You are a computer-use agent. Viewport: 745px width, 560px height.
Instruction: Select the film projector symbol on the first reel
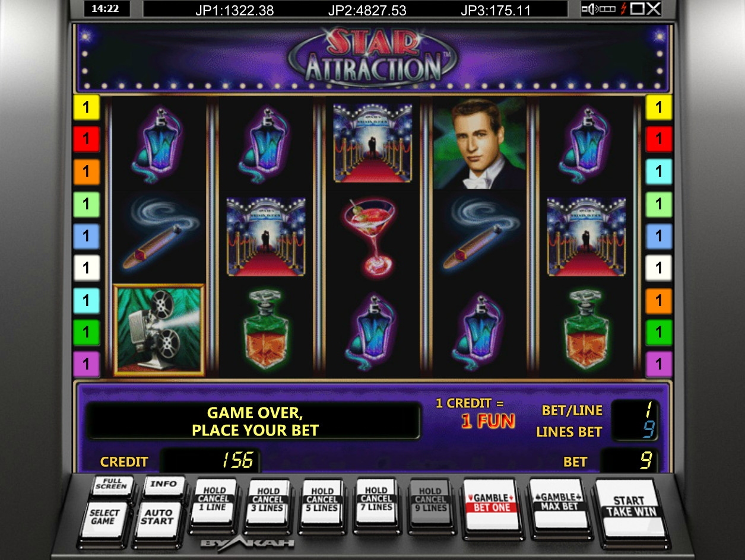[x=159, y=330]
